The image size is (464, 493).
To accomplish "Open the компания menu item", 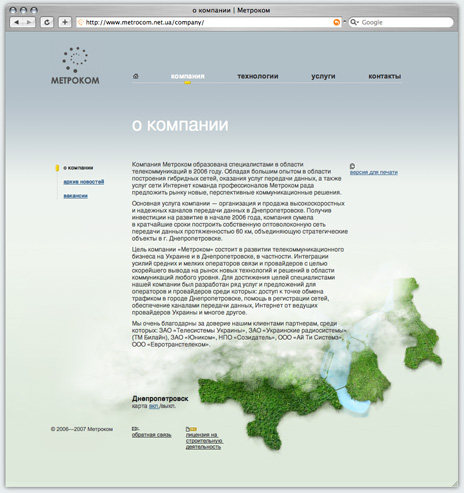I will tap(188, 76).
